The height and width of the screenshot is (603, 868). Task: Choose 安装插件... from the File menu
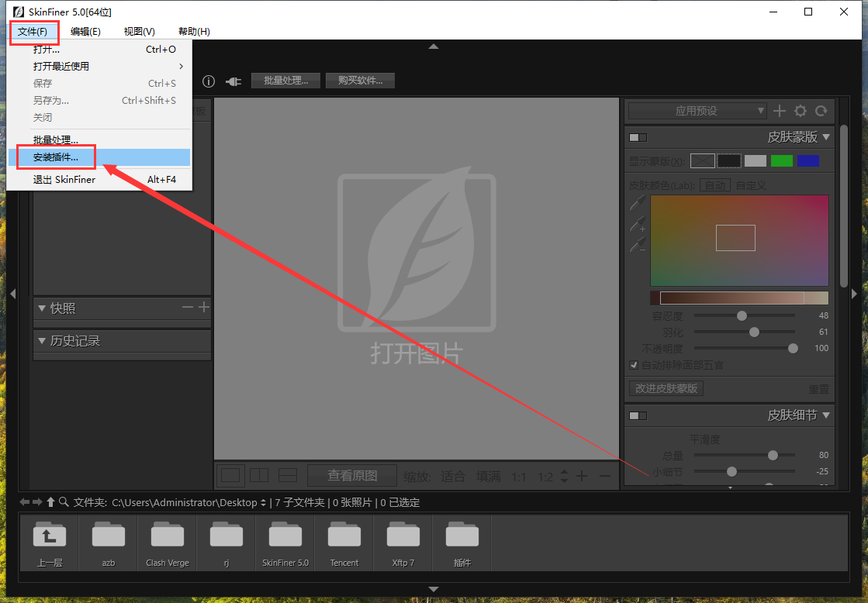coord(56,157)
